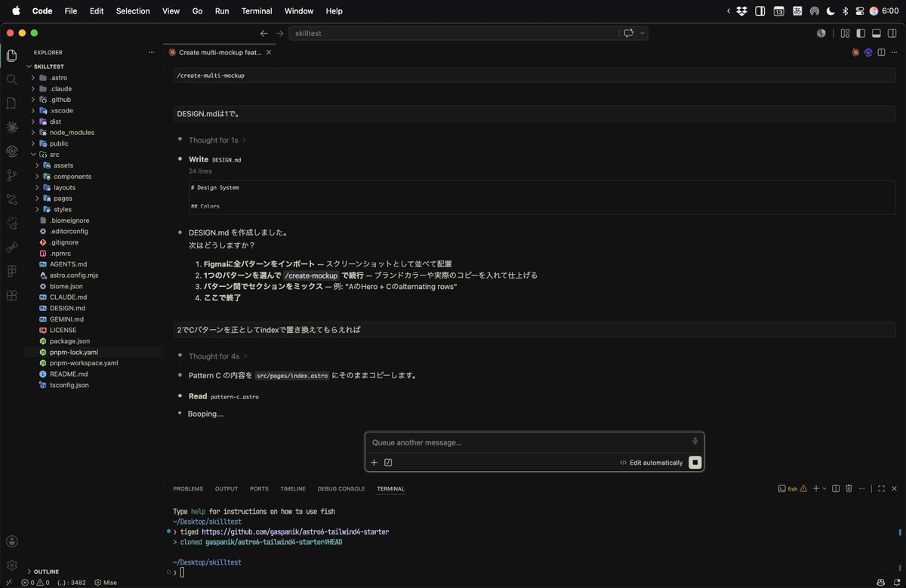906x588 pixels.
Task: Open the Figma icon in activity bar
Action: (x=11, y=271)
